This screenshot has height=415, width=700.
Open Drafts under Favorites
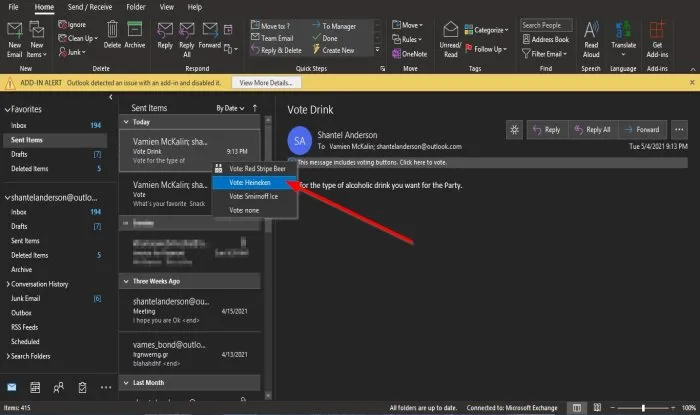(54, 154)
